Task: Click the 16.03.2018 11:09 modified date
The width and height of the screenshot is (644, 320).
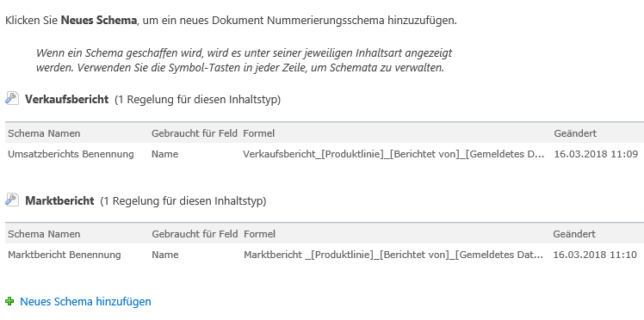Action: [596, 154]
